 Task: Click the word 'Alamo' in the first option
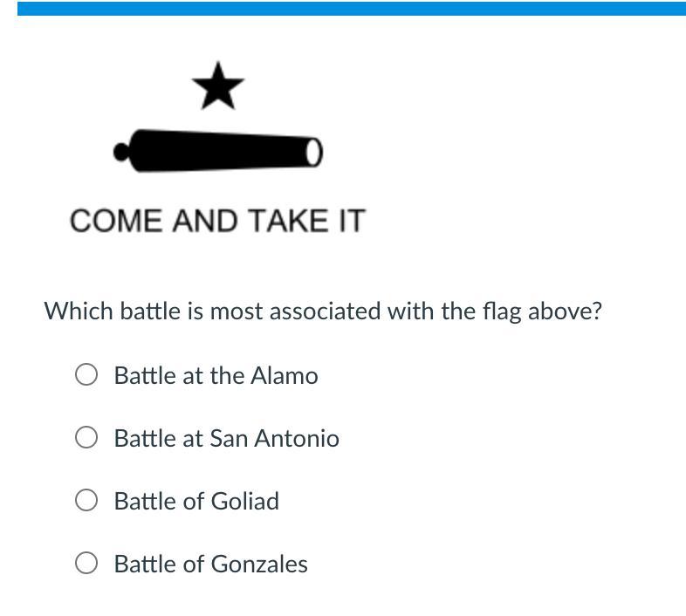[x=285, y=375]
